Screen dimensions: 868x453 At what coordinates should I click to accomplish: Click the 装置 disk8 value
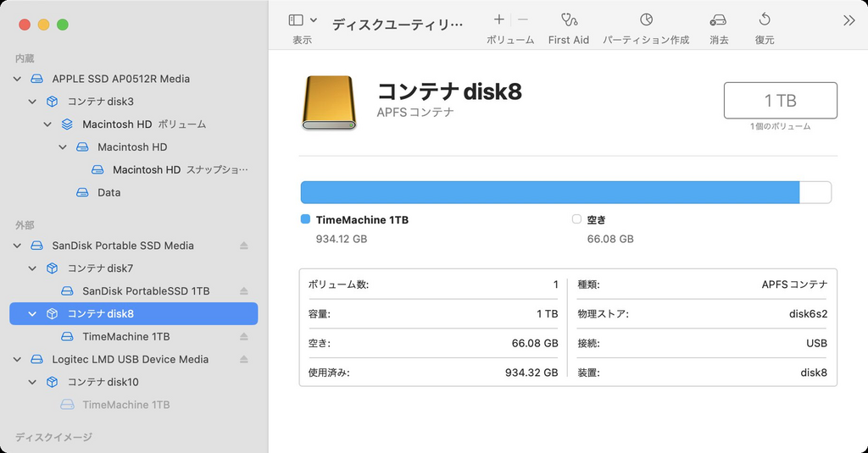pos(814,373)
